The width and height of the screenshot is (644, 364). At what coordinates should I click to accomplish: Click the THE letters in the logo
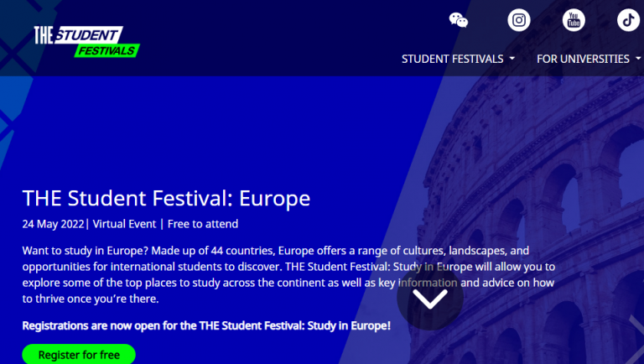pyautogui.click(x=44, y=35)
